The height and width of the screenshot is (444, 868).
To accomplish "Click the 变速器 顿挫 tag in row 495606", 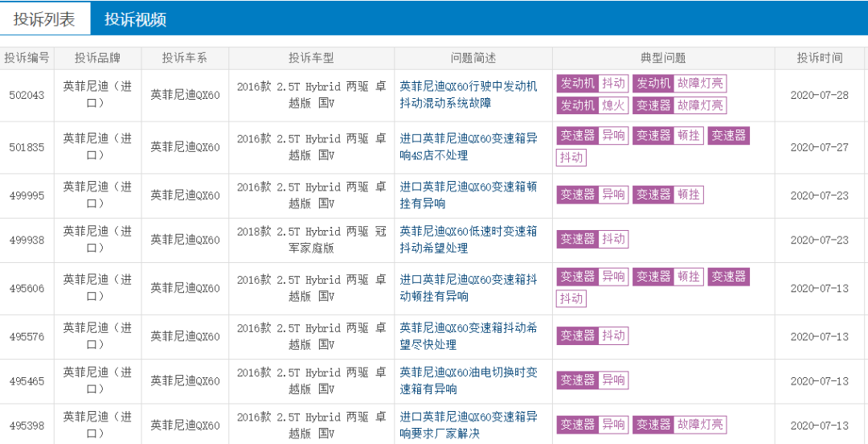I will (x=668, y=276).
